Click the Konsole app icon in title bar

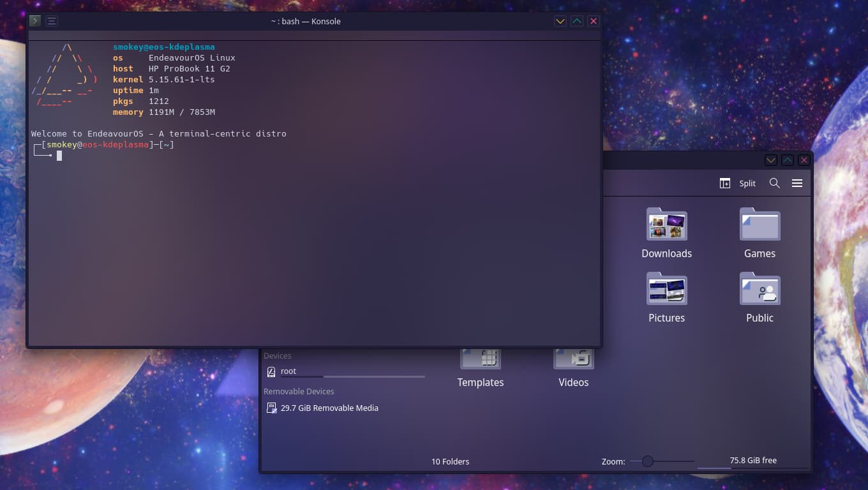[35, 21]
